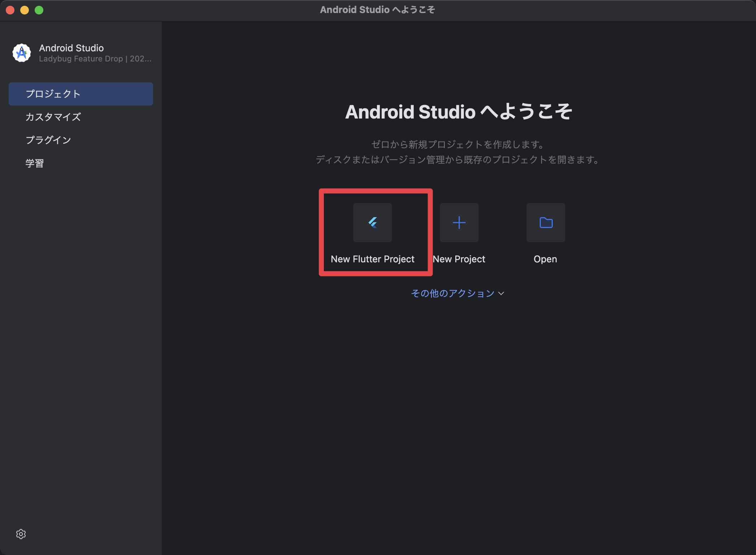Image resolution: width=756 pixels, height=555 pixels.
Task: Open the プラグイン section
Action: click(48, 140)
